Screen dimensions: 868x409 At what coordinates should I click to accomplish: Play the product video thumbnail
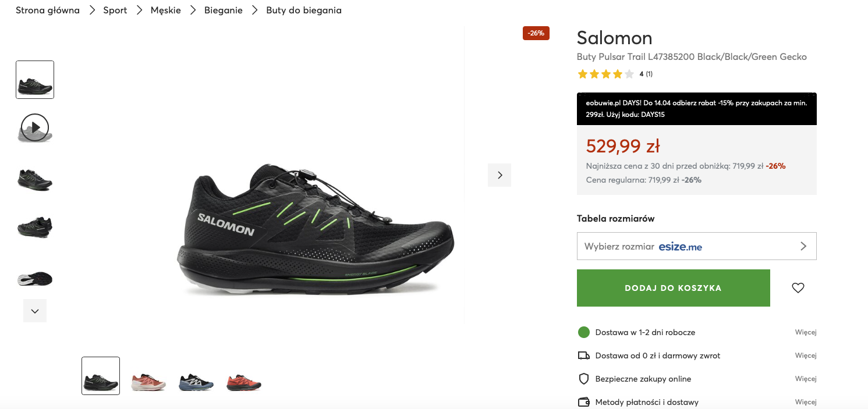(35, 127)
